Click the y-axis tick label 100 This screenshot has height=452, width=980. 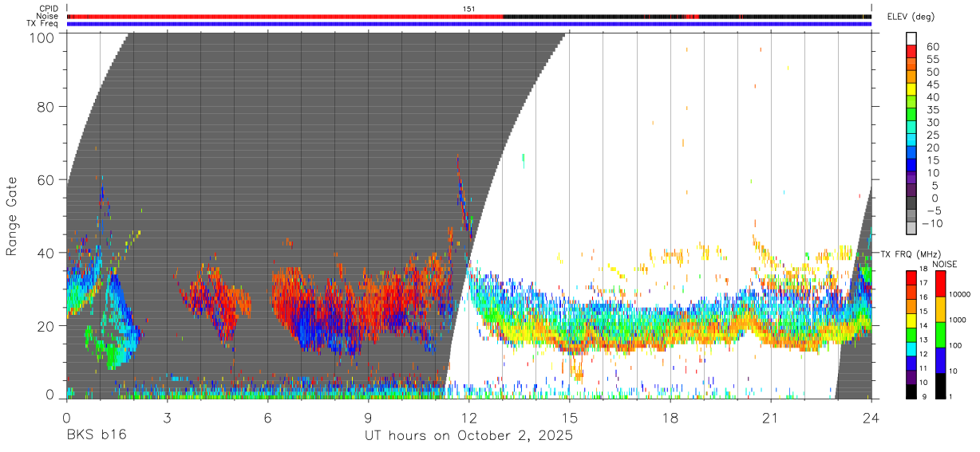[41, 37]
